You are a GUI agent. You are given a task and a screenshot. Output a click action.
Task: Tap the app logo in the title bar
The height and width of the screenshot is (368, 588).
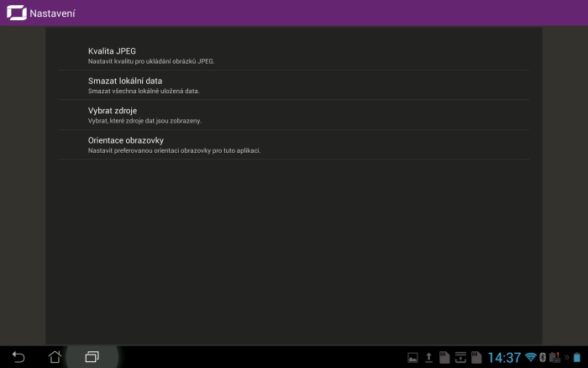(x=16, y=13)
